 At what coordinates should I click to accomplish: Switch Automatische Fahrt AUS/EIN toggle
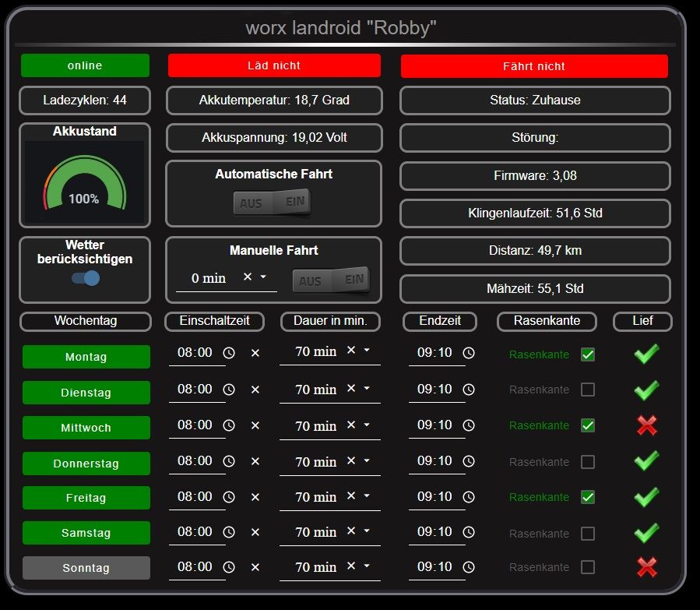273,203
